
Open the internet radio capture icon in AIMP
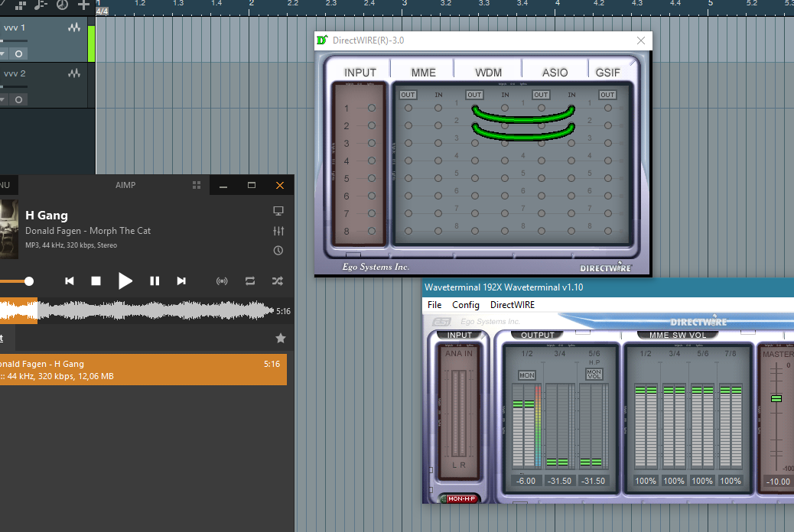click(222, 281)
